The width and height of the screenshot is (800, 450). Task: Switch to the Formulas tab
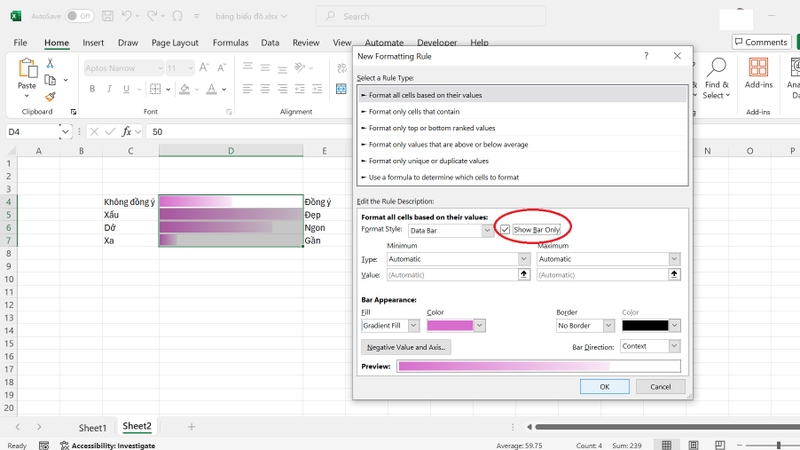pyautogui.click(x=230, y=42)
